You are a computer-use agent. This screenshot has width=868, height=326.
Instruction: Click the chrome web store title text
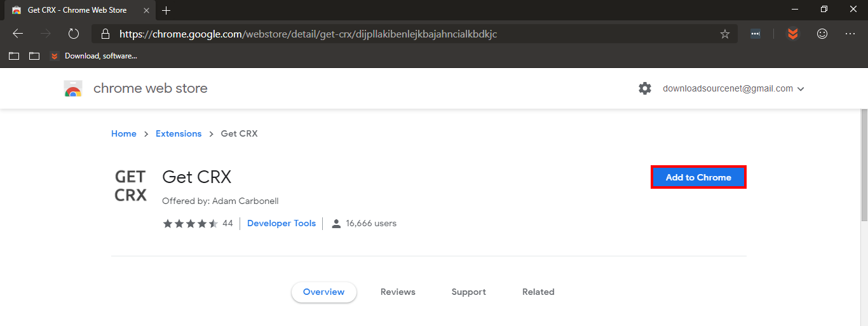click(x=151, y=88)
